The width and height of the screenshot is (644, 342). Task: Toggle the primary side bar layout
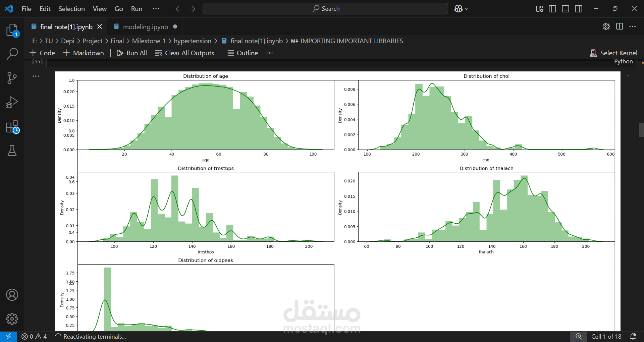[552, 9]
